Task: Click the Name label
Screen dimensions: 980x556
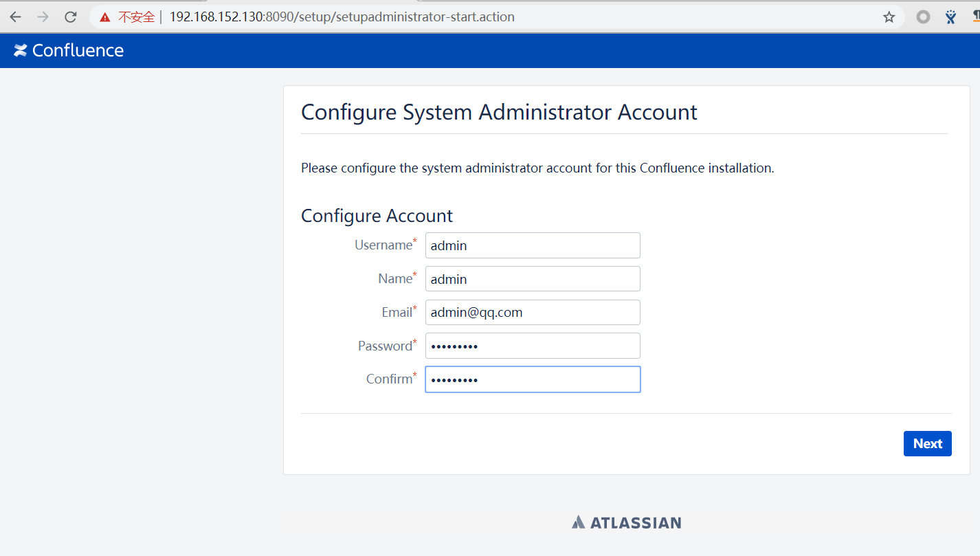Action: click(397, 278)
